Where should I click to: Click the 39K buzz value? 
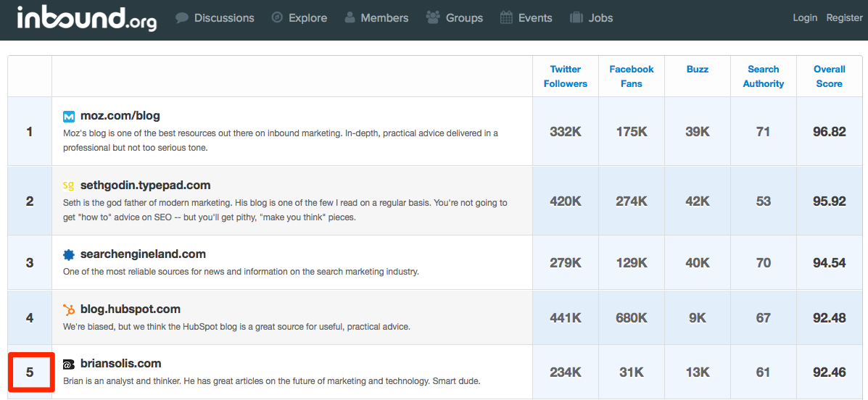697,132
